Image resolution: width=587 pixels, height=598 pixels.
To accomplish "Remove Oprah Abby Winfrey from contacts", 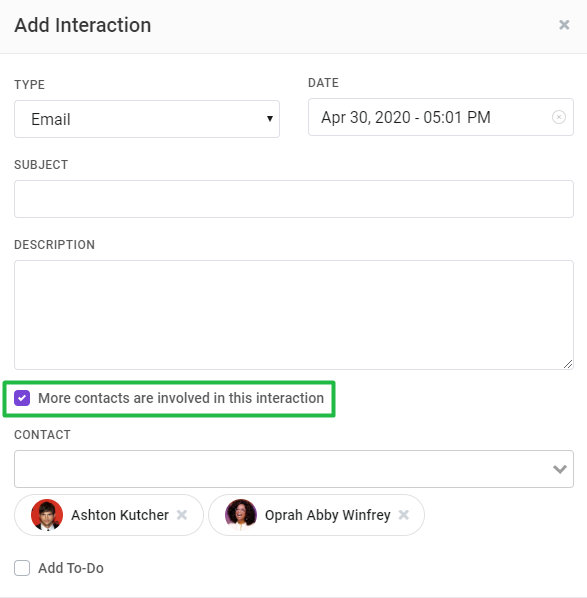I will tap(404, 515).
